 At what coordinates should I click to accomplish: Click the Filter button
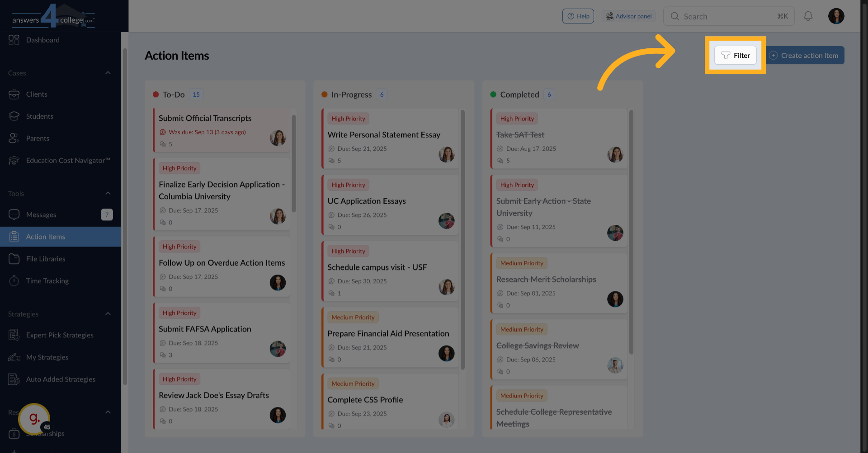tap(735, 56)
